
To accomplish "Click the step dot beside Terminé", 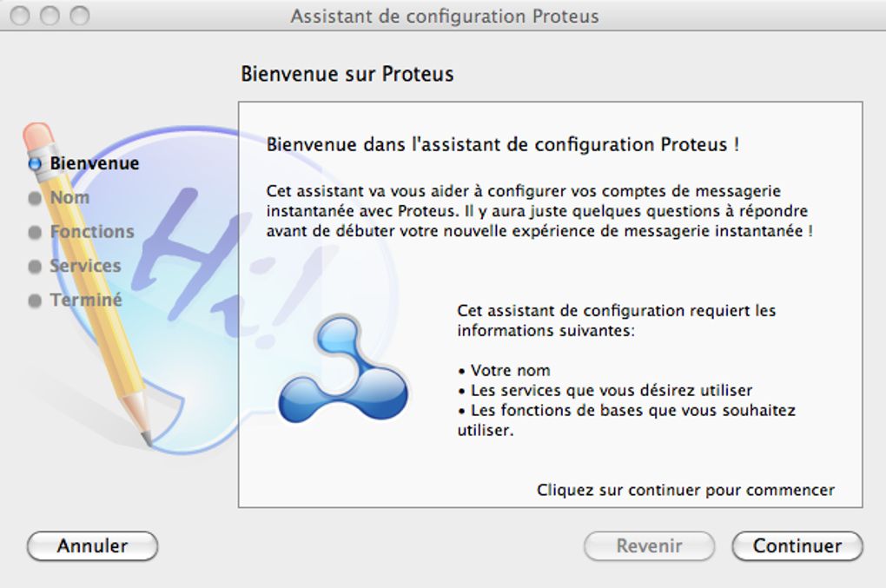I will click(35, 300).
